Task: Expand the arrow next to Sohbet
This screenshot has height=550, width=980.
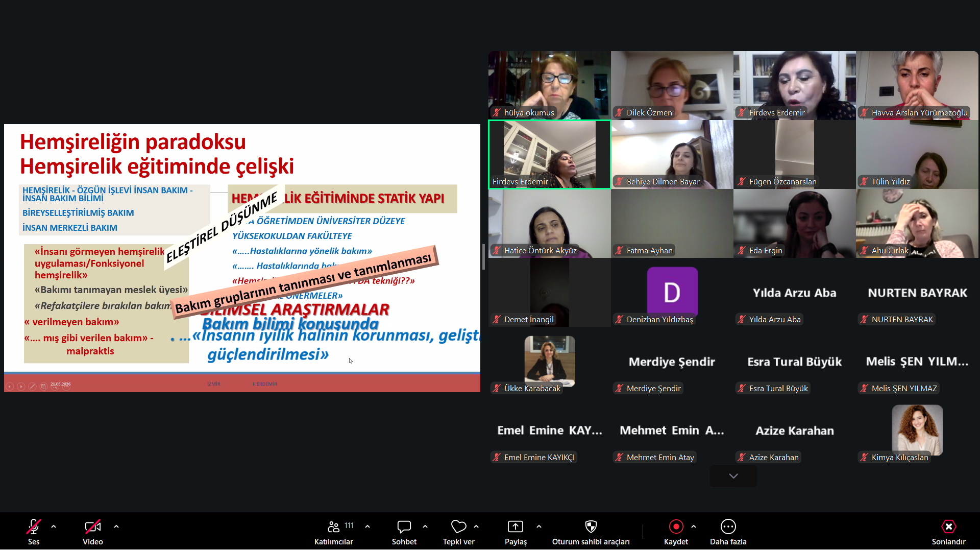Action: pos(425,526)
